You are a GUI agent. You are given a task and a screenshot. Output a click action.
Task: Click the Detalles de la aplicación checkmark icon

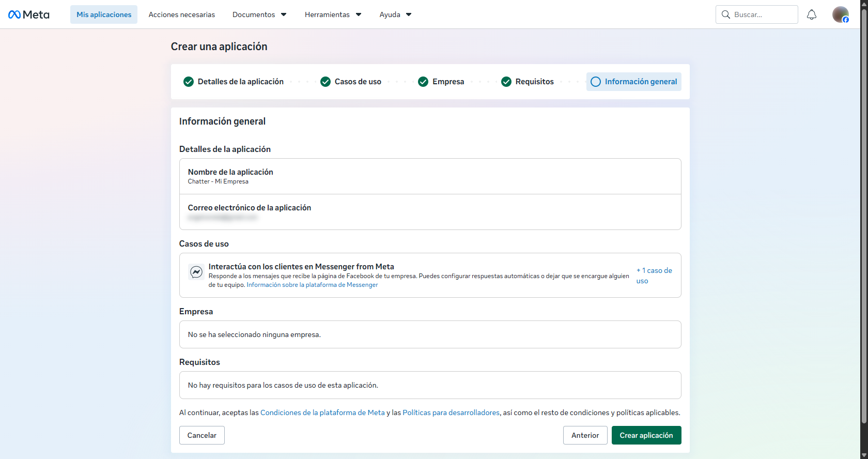click(189, 82)
